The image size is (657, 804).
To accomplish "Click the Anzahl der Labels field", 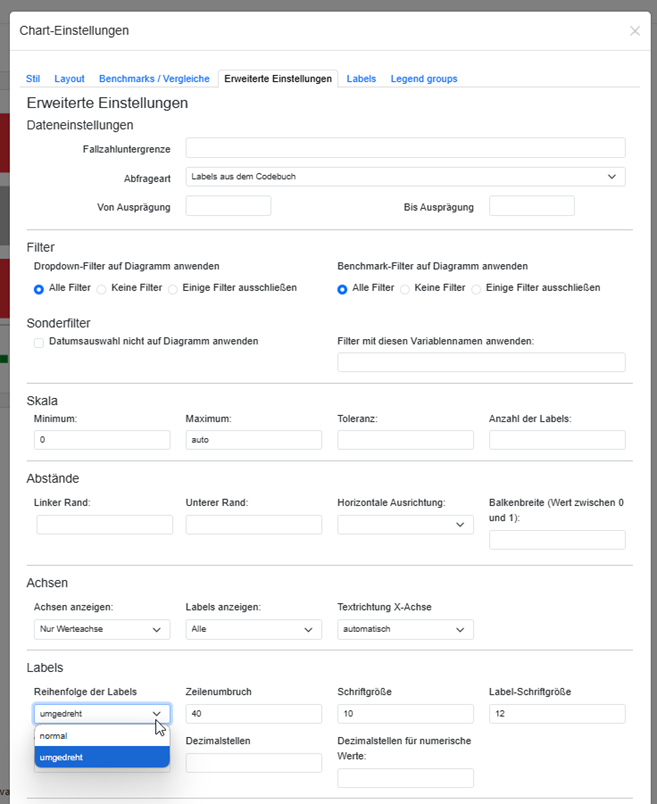I will 557,440.
